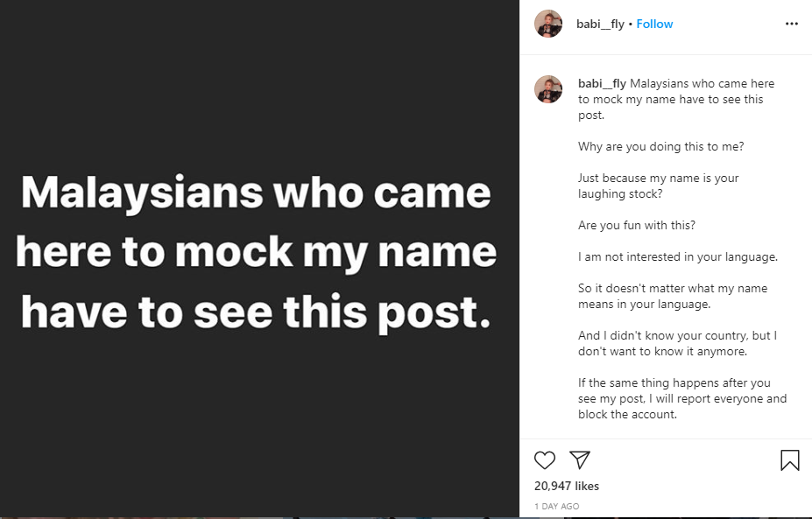Save the post with the bookmark icon
812x519 pixels.
click(x=789, y=460)
